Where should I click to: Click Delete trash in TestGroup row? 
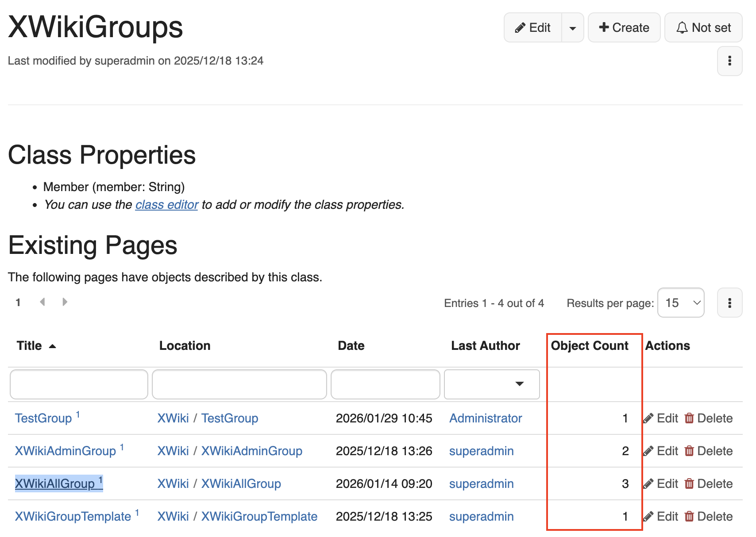click(x=708, y=418)
